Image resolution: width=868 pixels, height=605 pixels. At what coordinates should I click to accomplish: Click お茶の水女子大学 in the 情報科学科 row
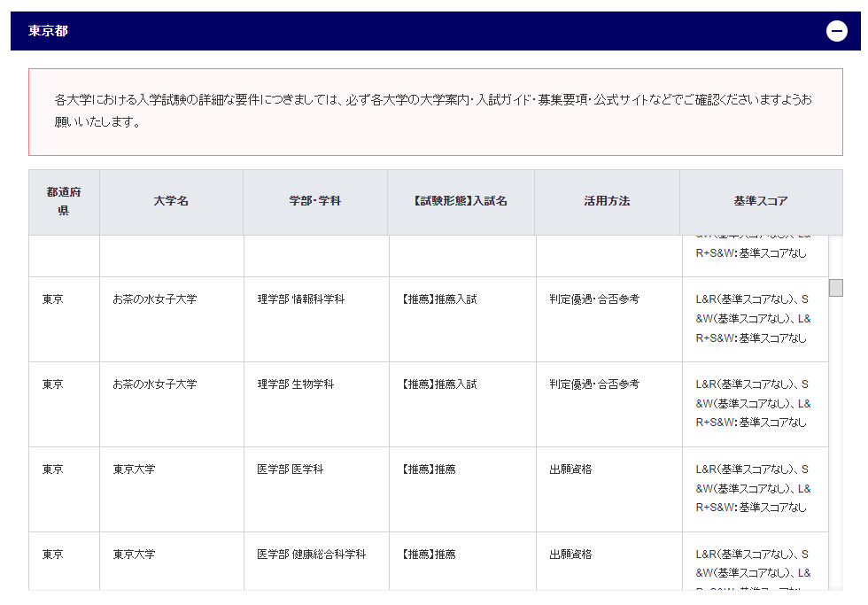154,299
